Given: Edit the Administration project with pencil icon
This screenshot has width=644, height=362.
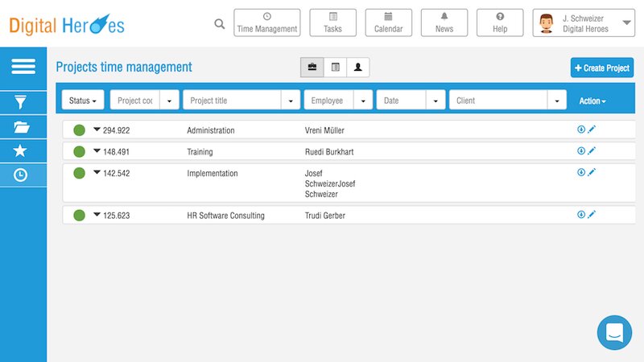Looking at the screenshot, I should pos(592,129).
